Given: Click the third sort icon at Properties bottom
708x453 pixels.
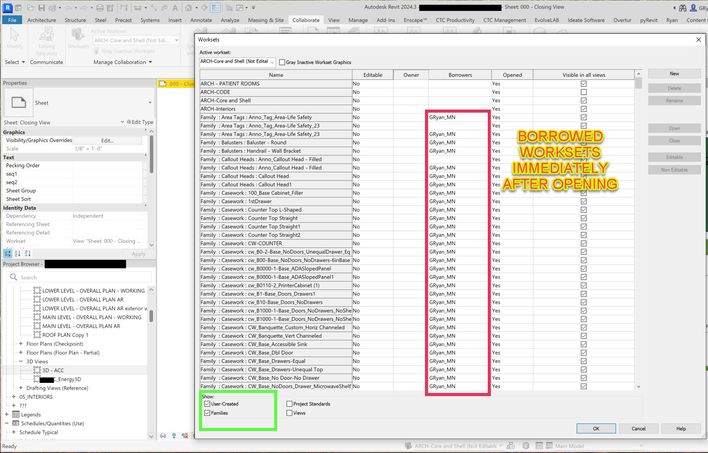Looking at the screenshot, I should [28, 253].
